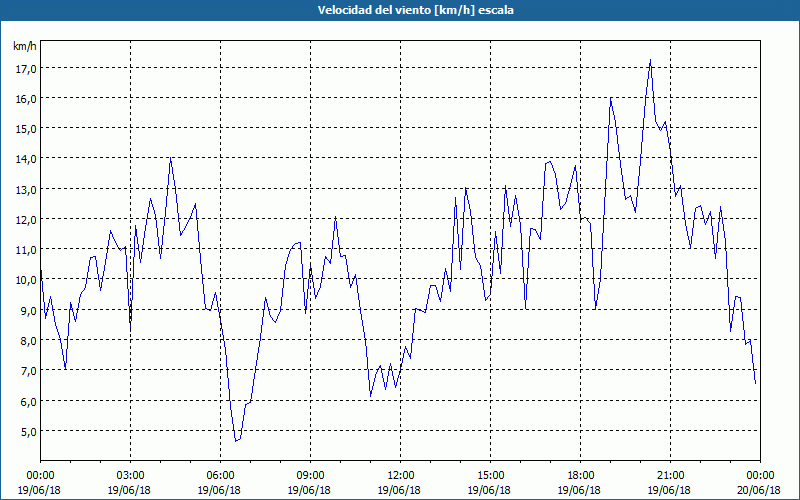Select the '10,0' y-axis value
The image size is (800, 500).
point(26,280)
